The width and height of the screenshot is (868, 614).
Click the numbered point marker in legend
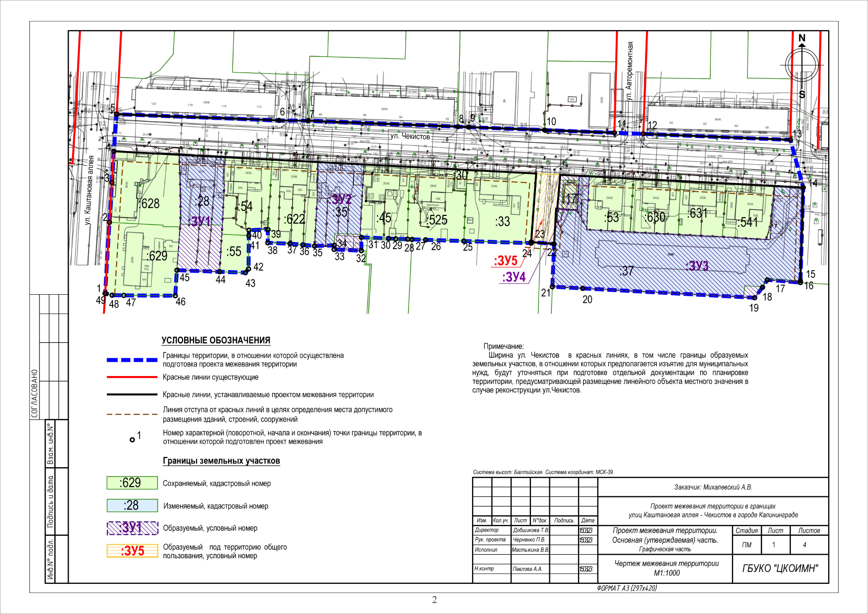(x=132, y=440)
